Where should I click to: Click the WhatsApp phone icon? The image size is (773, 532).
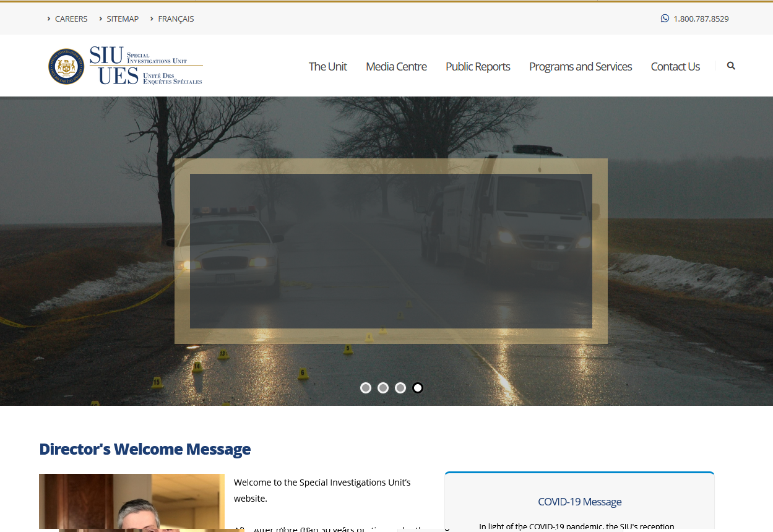(x=665, y=19)
